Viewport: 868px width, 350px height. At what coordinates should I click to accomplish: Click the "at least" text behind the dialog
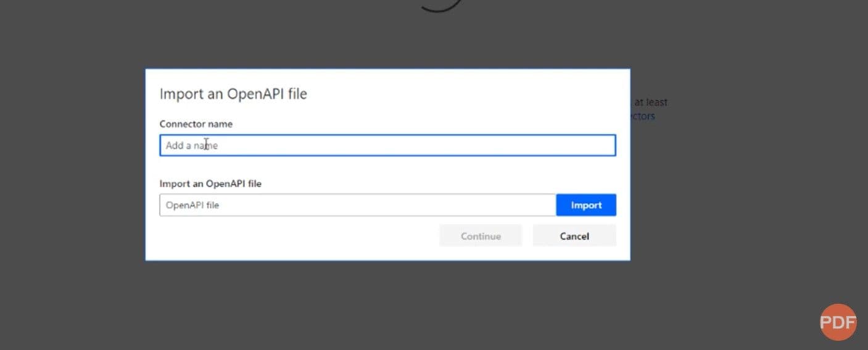pyautogui.click(x=651, y=102)
